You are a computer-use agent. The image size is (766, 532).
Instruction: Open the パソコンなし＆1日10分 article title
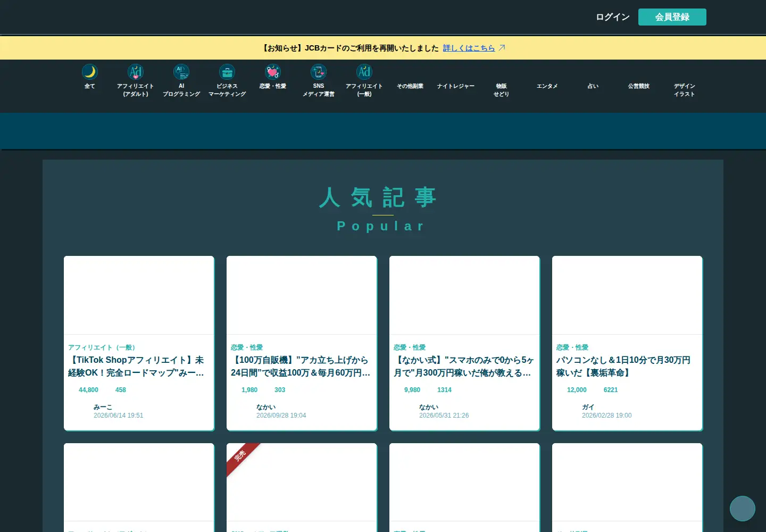click(623, 367)
